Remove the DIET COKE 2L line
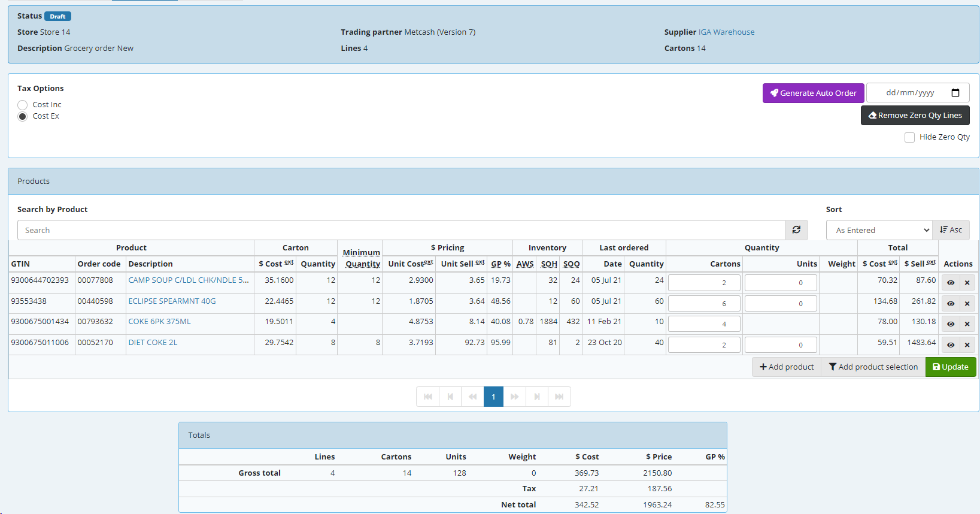 [967, 345]
